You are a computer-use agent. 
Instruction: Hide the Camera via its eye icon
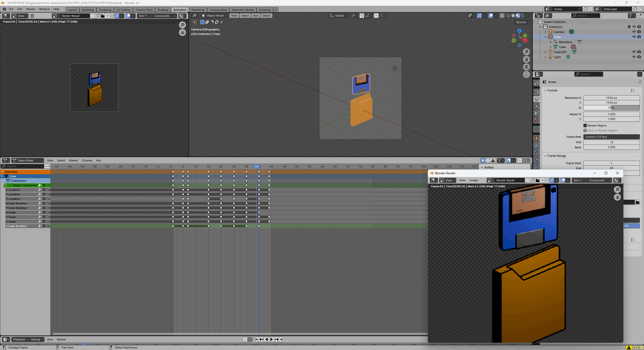point(634,32)
